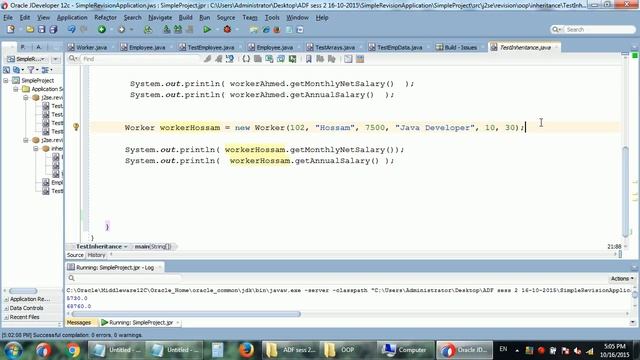
Task: Click the search magnifier in Log panel
Action: 71,278
